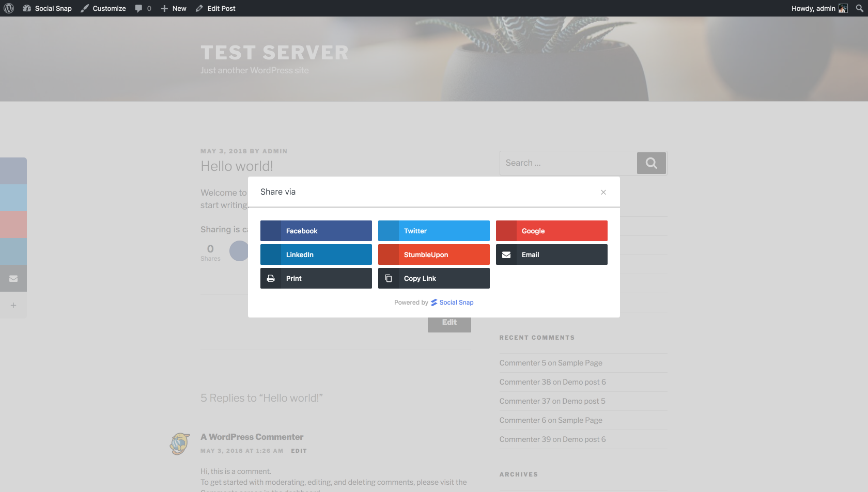The image size is (868, 492).
Task: Click the first sidebar share button (Facebook blue)
Action: pos(13,171)
